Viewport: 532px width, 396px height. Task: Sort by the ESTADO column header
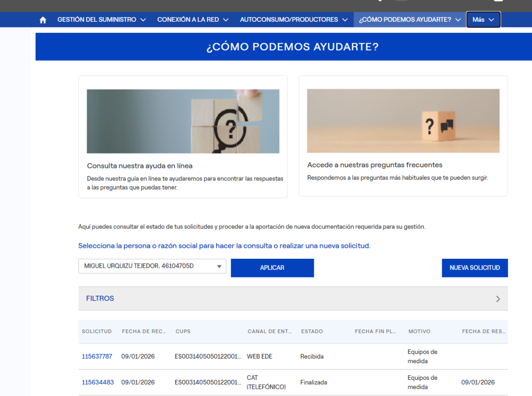312,332
